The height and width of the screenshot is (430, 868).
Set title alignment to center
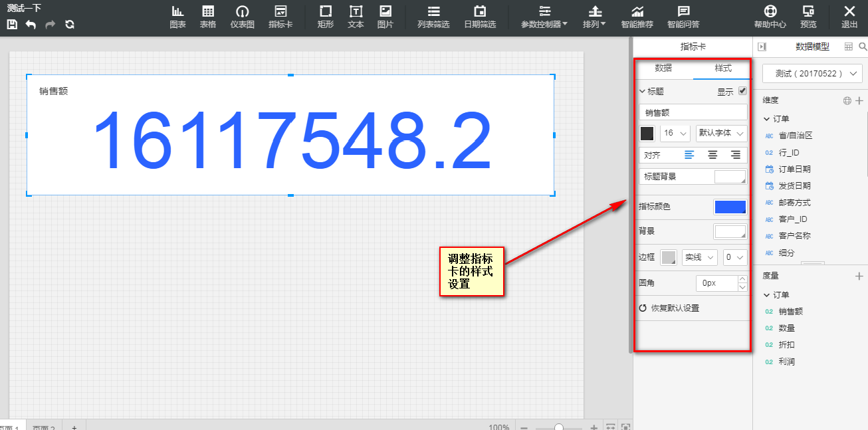click(712, 155)
